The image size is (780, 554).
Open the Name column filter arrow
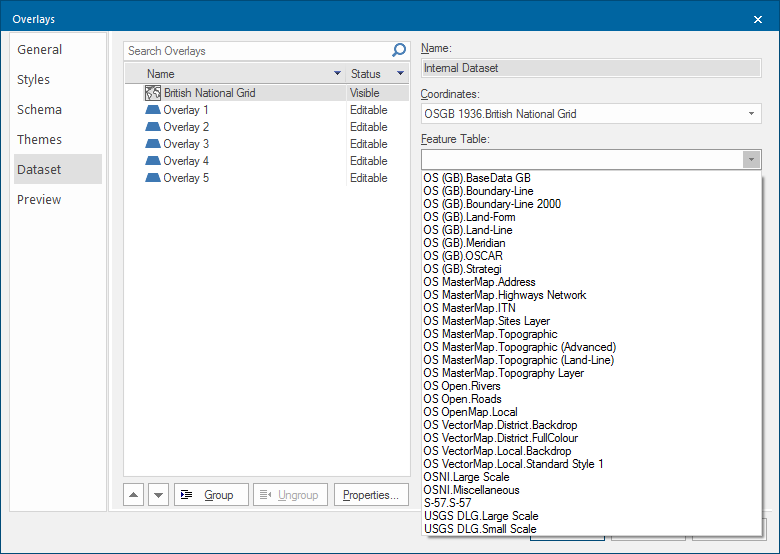pos(337,74)
